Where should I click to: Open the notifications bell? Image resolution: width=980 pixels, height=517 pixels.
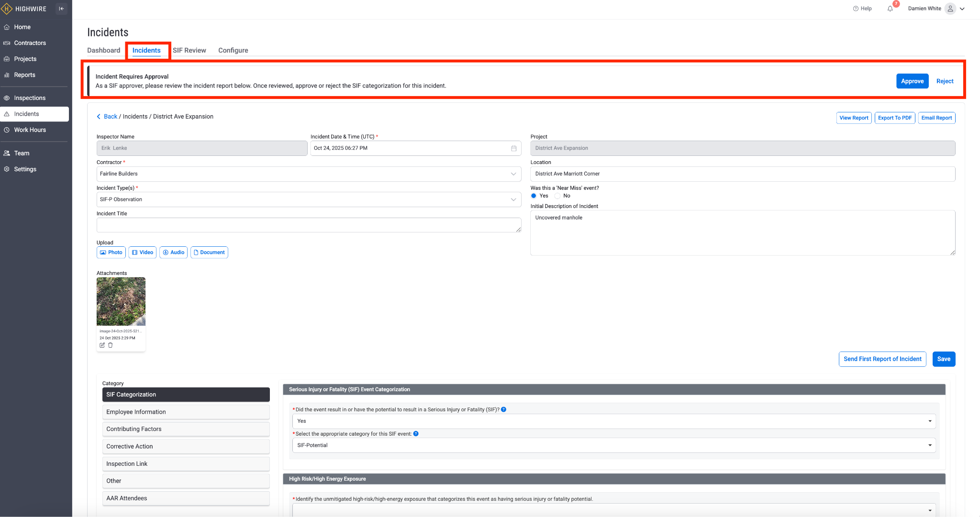890,9
